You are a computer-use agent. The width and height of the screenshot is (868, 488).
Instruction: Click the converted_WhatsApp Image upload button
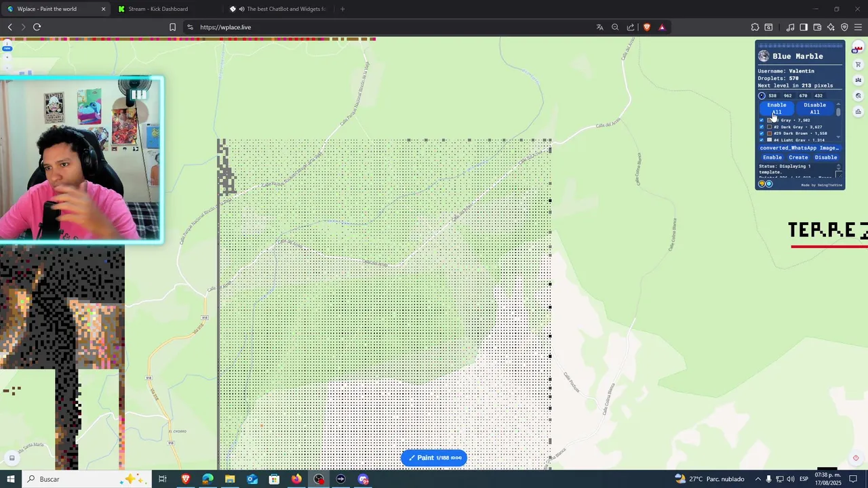click(800, 148)
